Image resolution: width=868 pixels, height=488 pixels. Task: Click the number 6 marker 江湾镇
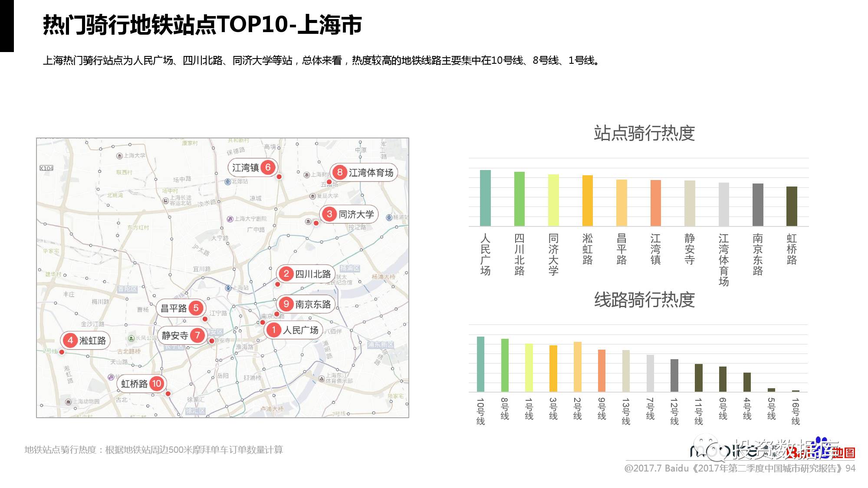pos(268,167)
